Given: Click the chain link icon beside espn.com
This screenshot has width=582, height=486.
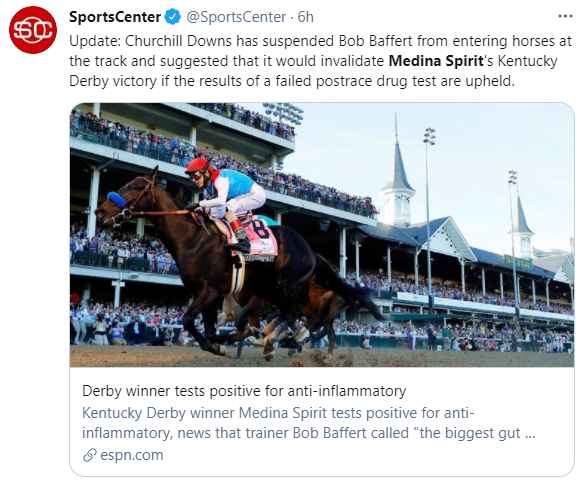Looking at the screenshot, I should (x=89, y=455).
